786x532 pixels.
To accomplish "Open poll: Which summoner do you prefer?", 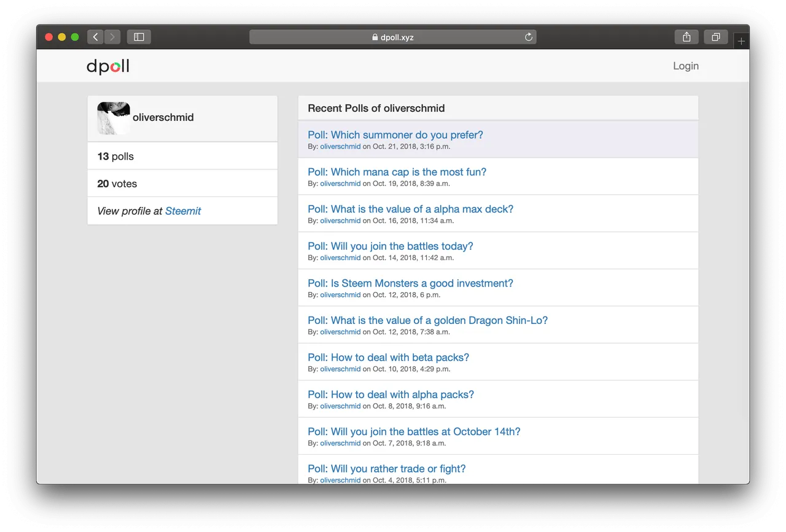I will coord(395,135).
